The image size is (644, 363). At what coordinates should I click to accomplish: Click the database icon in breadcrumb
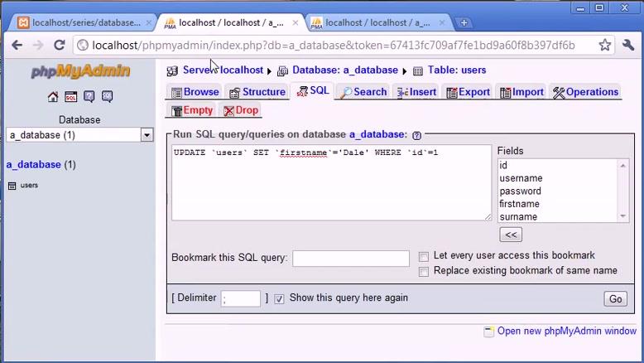pyautogui.click(x=282, y=71)
